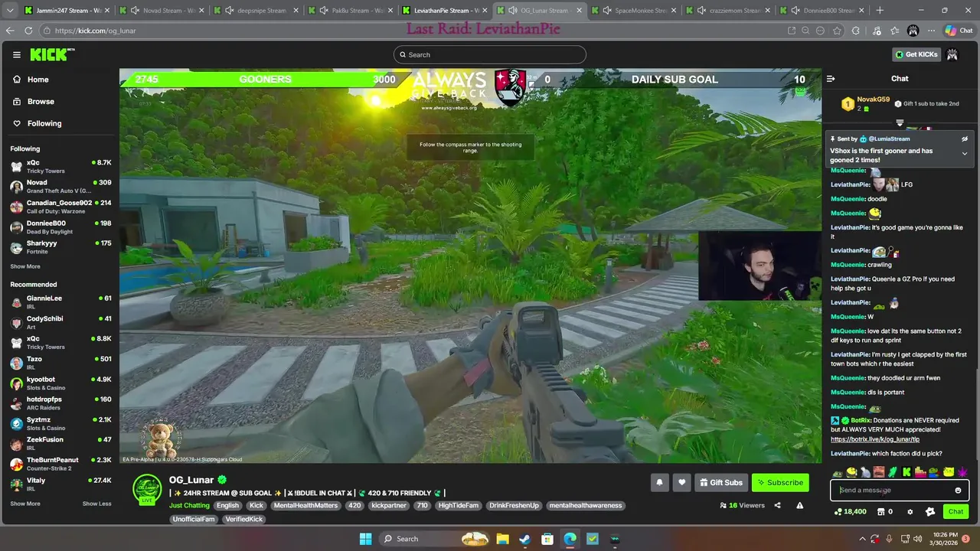Image resolution: width=980 pixels, height=551 pixels.
Task: Open Novad channel in Following list
Action: click(60, 186)
